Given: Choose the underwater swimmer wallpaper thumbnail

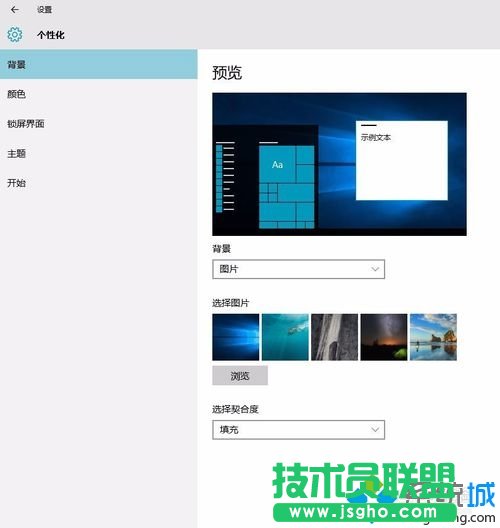Looking at the screenshot, I should [285, 337].
